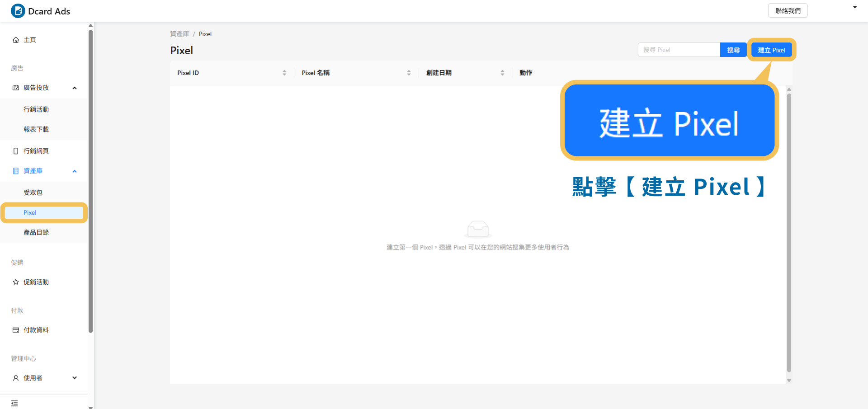
Task: Click the phone icon beside 行銷網頁
Action: click(15, 150)
